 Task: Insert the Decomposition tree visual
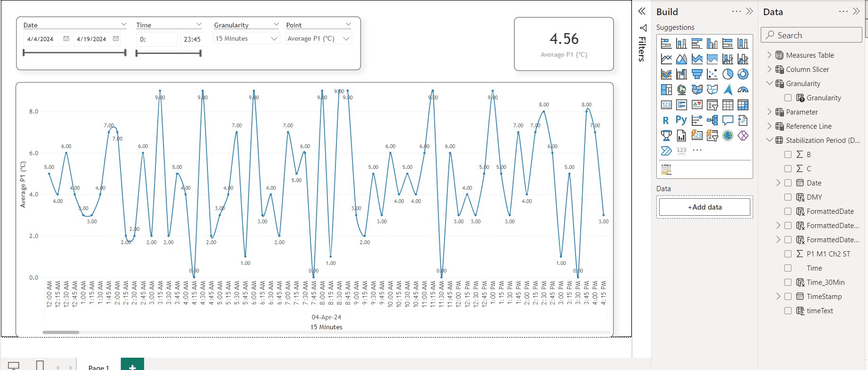tap(712, 120)
